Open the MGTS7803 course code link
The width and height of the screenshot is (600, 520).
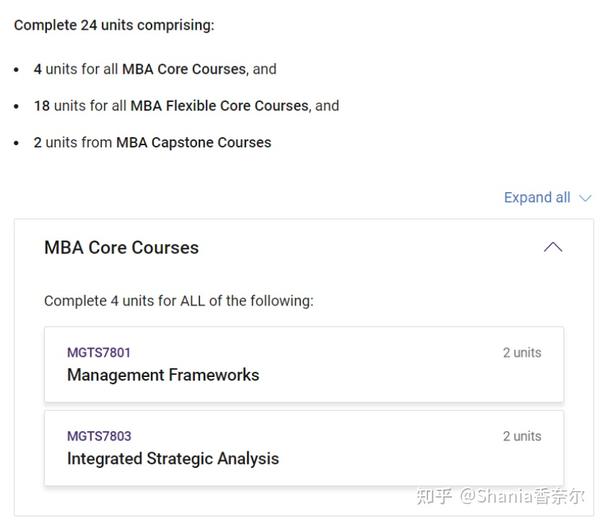(x=98, y=436)
